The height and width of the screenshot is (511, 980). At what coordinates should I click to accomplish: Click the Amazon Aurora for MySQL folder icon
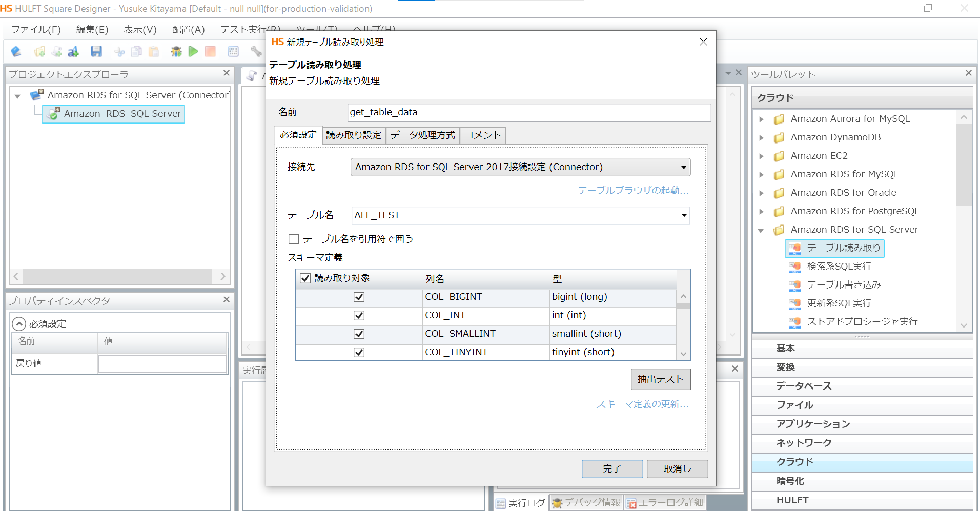[779, 119]
